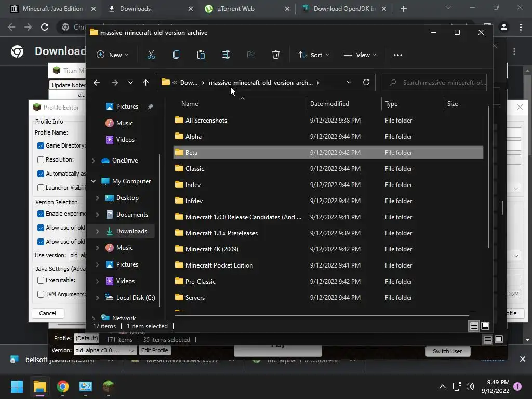Go forward in Explorer navigation
This screenshot has width=532, height=399.
(115, 83)
